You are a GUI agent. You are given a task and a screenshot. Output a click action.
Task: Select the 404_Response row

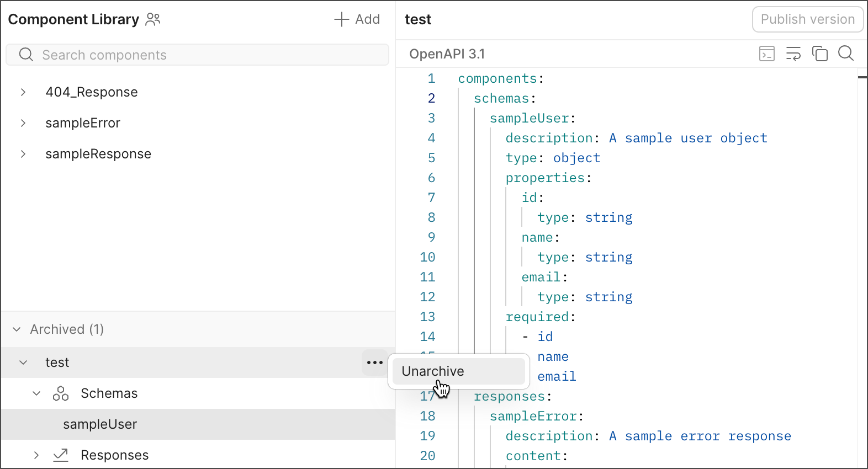pos(198,92)
